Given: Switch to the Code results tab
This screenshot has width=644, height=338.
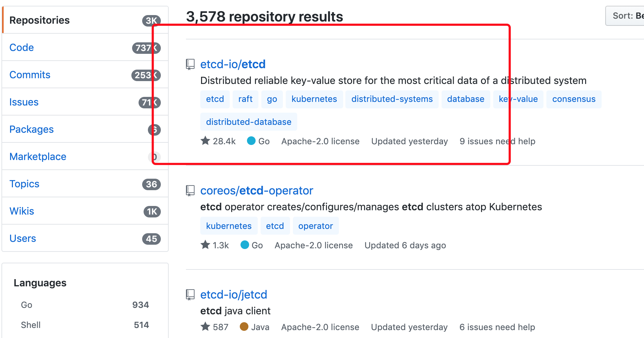Looking at the screenshot, I should [22, 47].
